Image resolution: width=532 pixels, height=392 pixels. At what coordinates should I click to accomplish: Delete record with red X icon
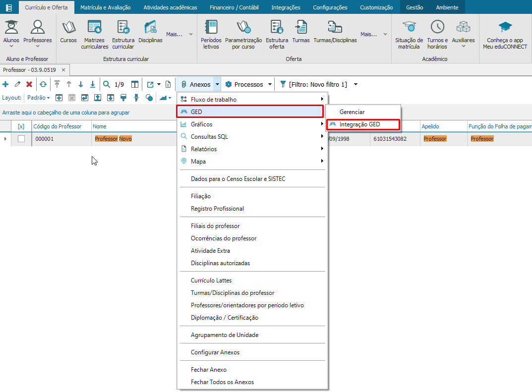point(29,84)
